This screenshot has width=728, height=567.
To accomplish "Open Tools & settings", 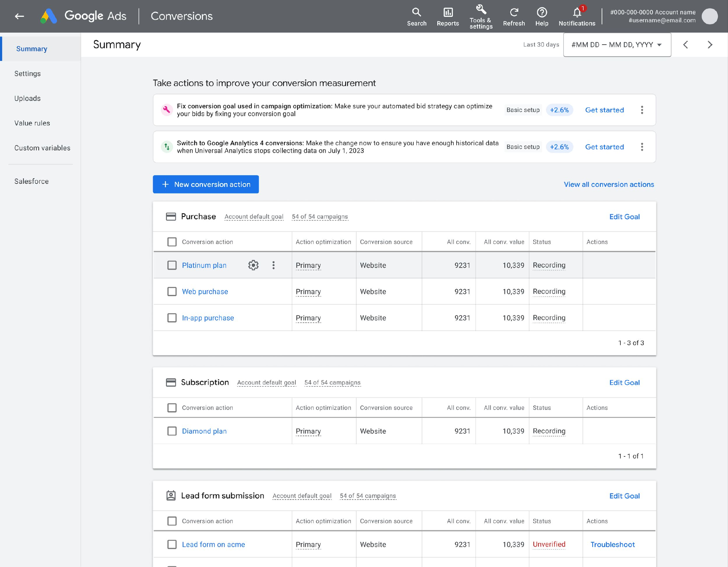I will tap(481, 16).
